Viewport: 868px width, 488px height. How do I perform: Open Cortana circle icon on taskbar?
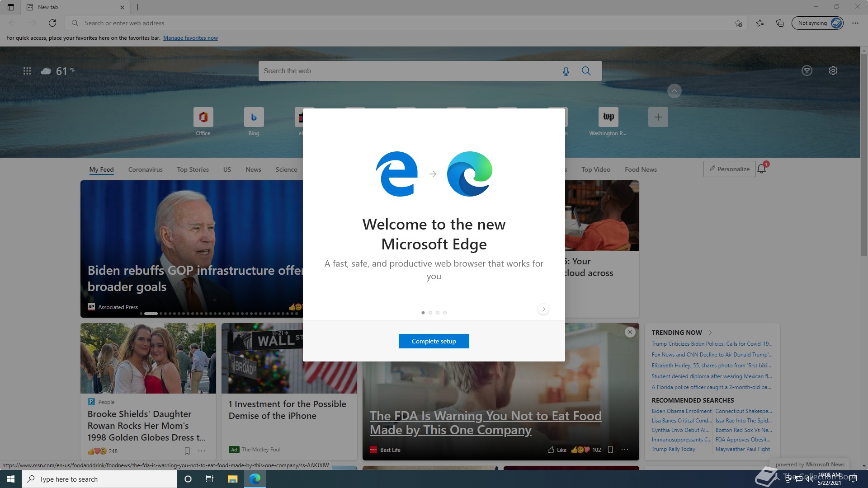(x=188, y=479)
